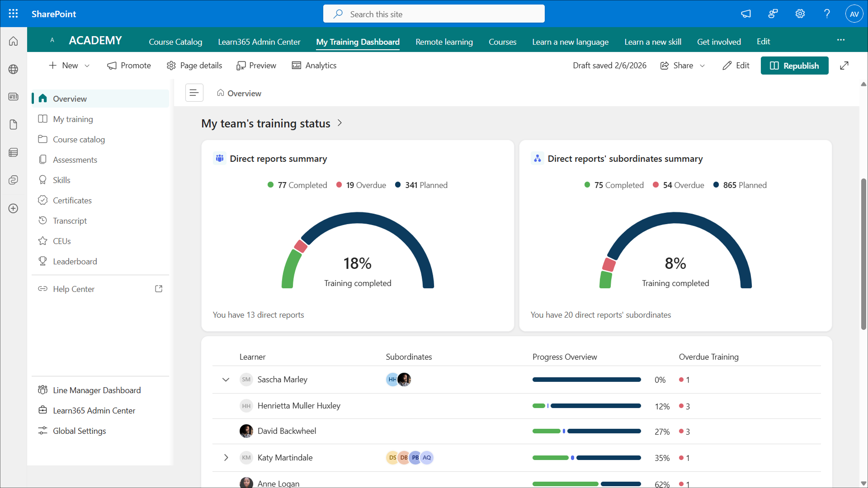Open the Share dropdown arrow
This screenshot has height=488, width=868.
coord(702,66)
